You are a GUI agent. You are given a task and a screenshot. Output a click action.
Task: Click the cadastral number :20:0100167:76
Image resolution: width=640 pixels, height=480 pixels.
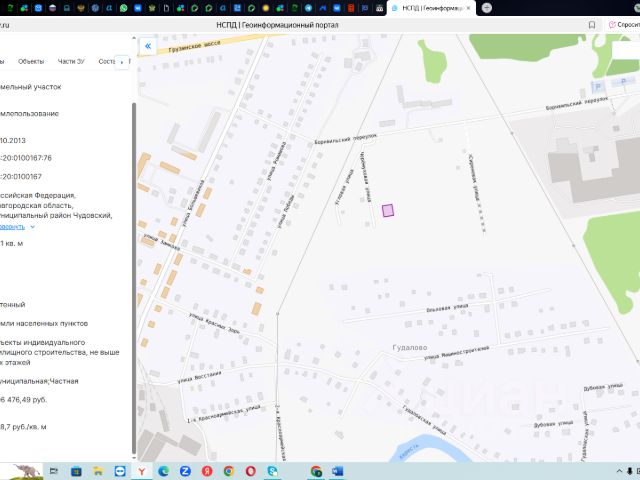tap(26, 158)
